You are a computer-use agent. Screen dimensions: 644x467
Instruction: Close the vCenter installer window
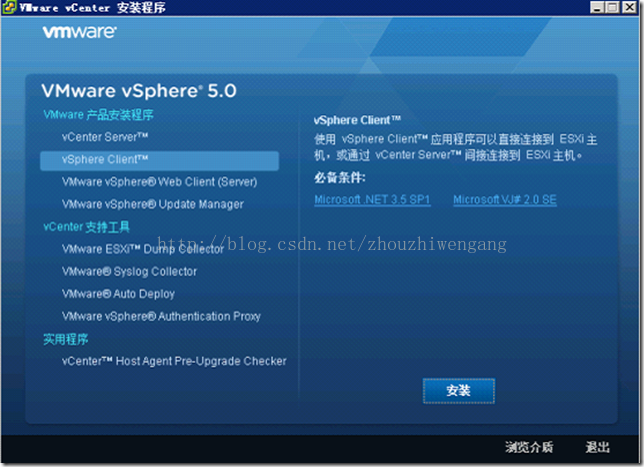pos(629,7)
